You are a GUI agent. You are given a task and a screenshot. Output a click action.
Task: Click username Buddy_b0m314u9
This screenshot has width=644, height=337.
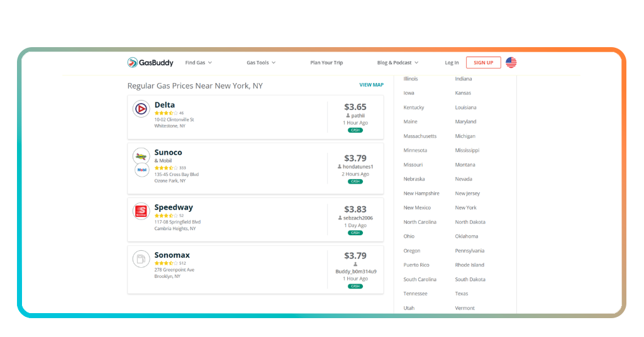click(356, 272)
